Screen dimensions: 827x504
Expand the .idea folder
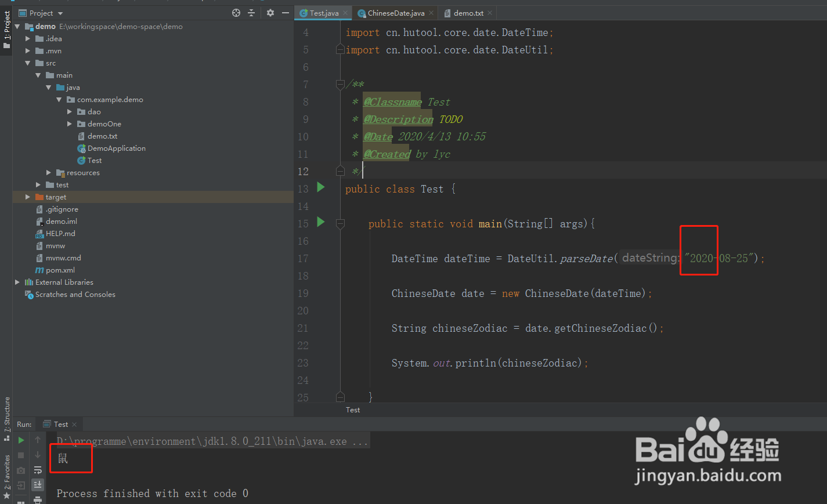pos(28,39)
